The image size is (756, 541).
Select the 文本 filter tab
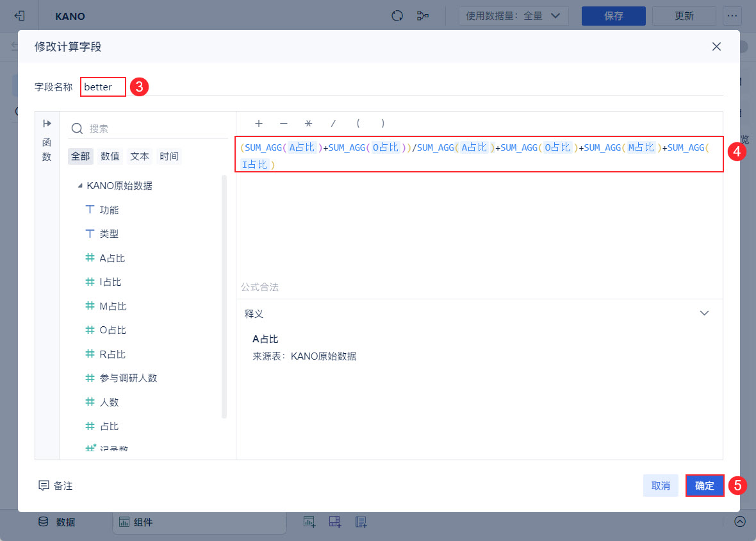140,156
